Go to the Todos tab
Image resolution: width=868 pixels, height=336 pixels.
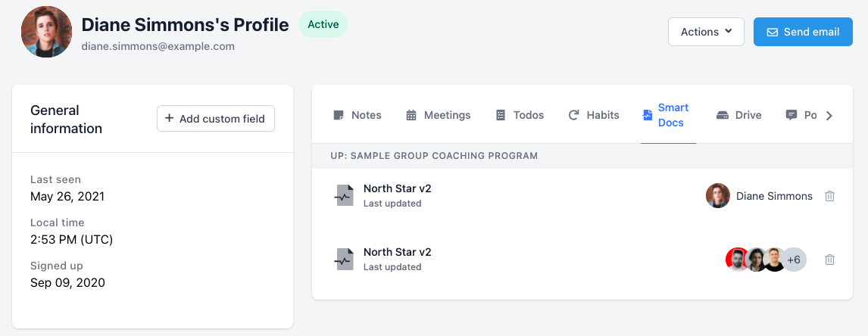point(520,115)
